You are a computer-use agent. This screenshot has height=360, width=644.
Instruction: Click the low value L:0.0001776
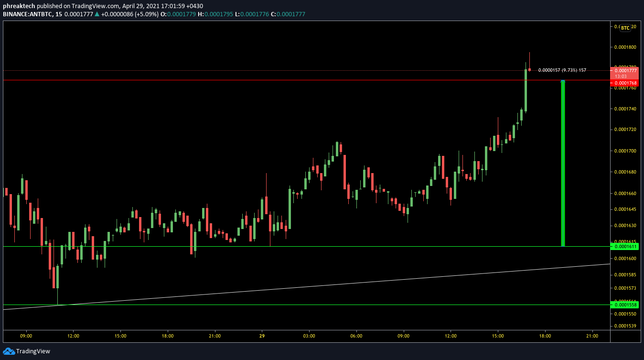252,14
